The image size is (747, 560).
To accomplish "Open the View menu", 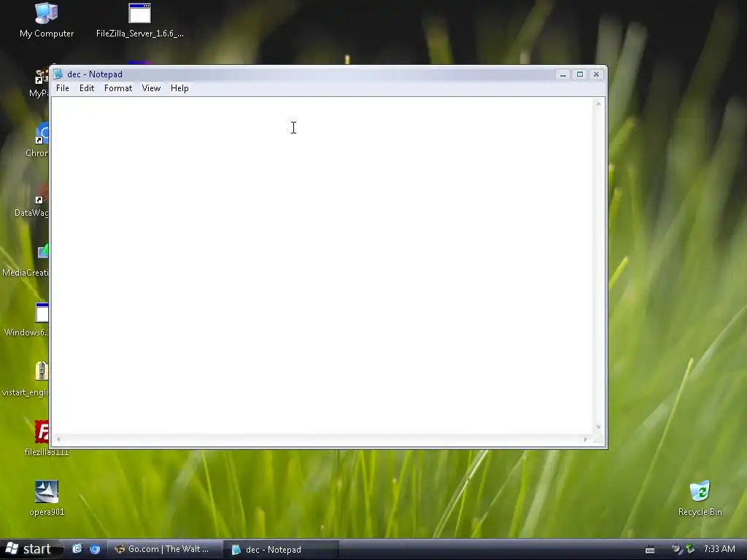I will tap(151, 88).
